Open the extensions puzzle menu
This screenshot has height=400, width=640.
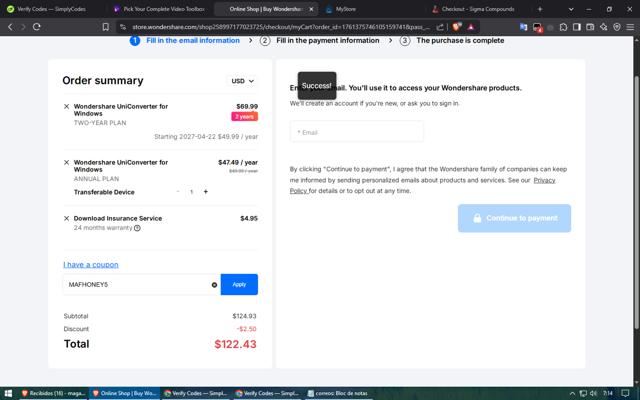point(563,27)
